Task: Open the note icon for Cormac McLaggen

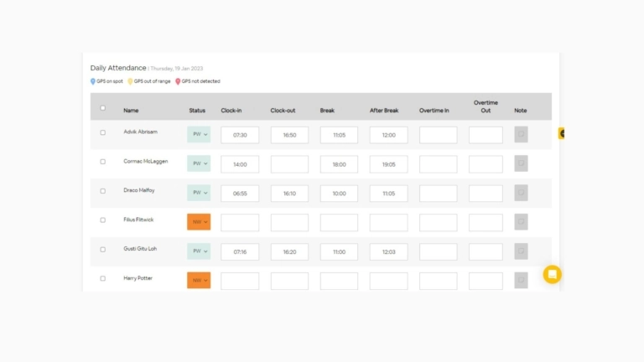Action: pyautogui.click(x=521, y=164)
